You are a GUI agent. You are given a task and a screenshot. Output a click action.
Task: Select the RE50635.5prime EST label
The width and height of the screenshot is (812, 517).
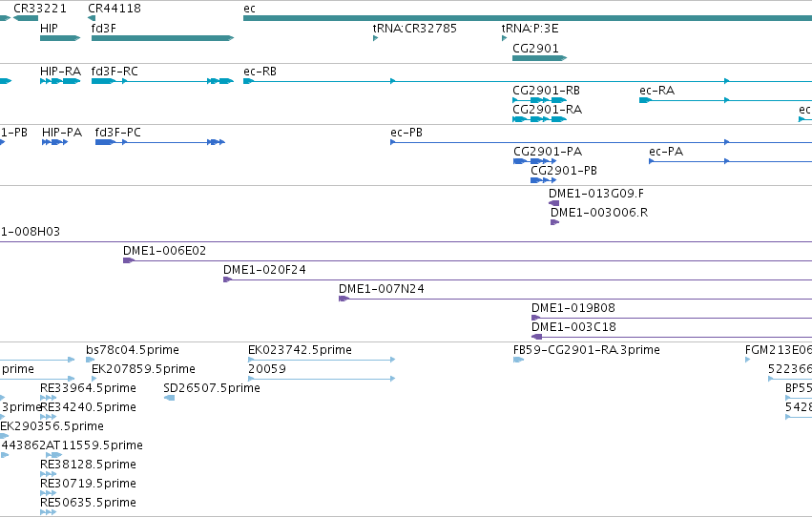click(88, 504)
